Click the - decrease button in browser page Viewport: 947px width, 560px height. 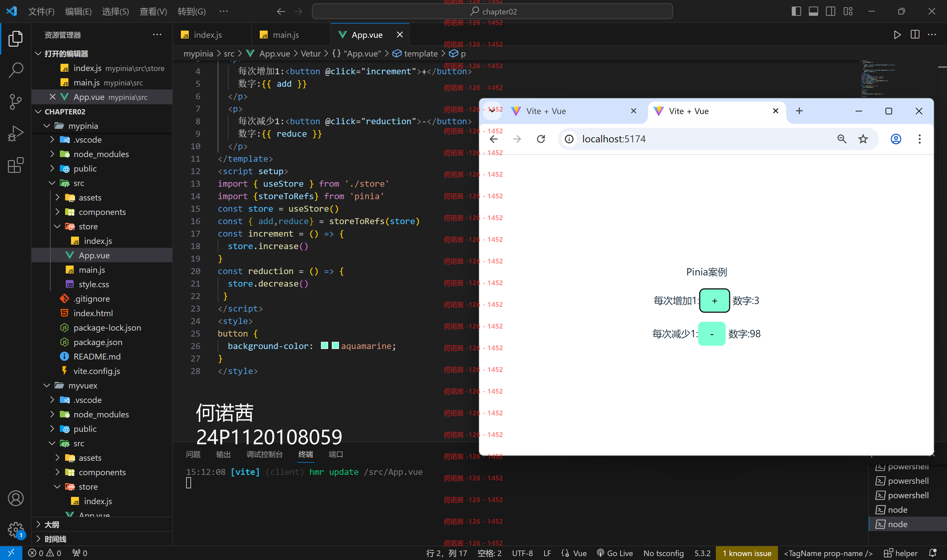tap(712, 334)
